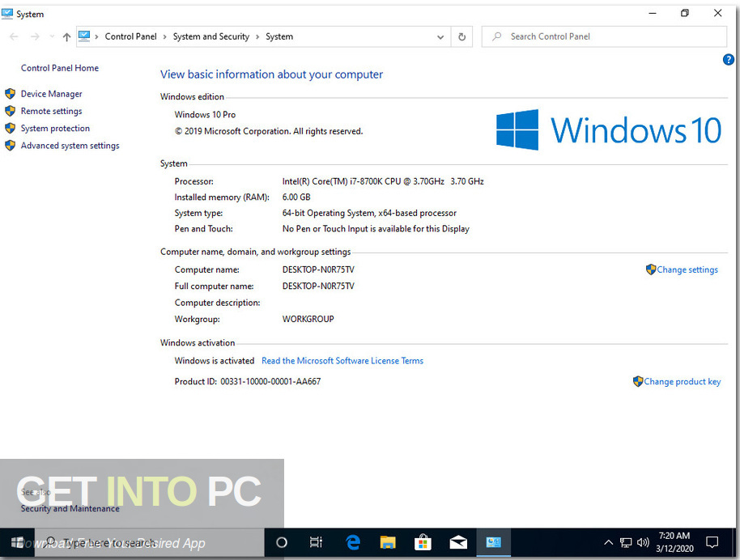Click the 'Windows 10 Pro' edition text
Viewport: 740px width, 560px height.
[205, 115]
